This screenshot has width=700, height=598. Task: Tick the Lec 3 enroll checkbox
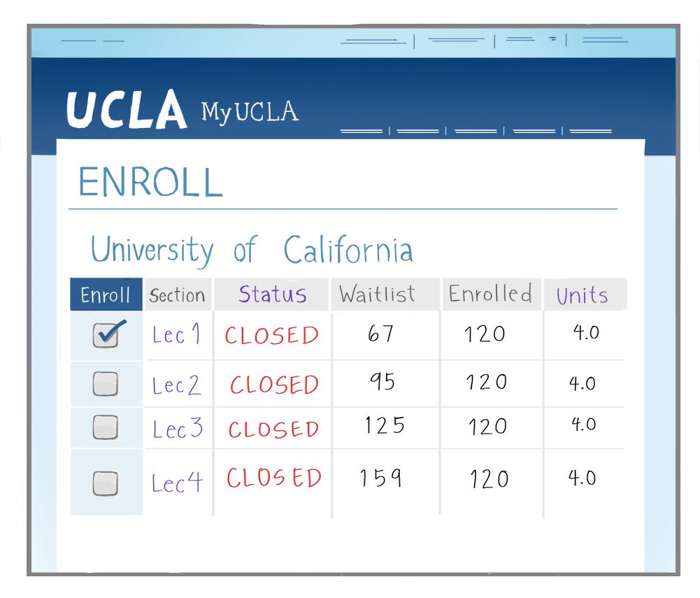106,427
